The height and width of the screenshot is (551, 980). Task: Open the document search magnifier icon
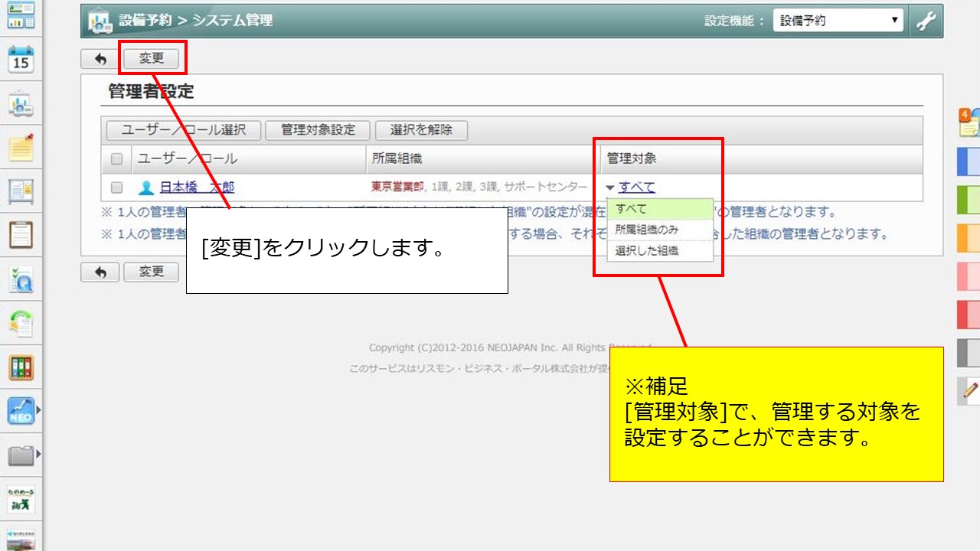pos(21,279)
